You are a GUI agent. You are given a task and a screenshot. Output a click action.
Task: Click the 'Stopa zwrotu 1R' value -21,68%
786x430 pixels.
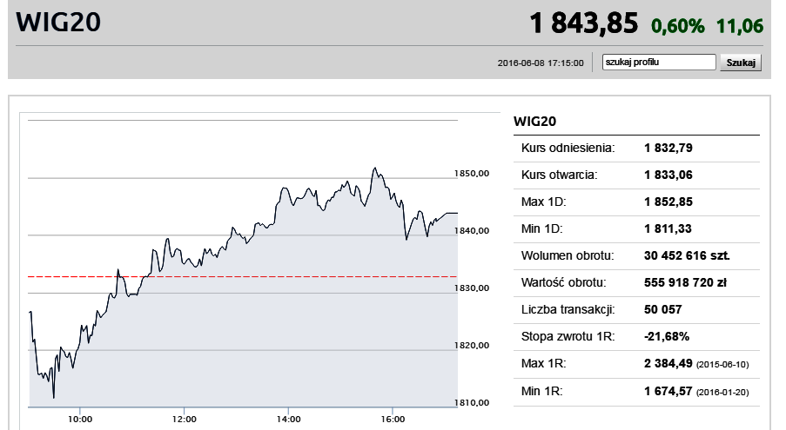pyautogui.click(x=667, y=337)
